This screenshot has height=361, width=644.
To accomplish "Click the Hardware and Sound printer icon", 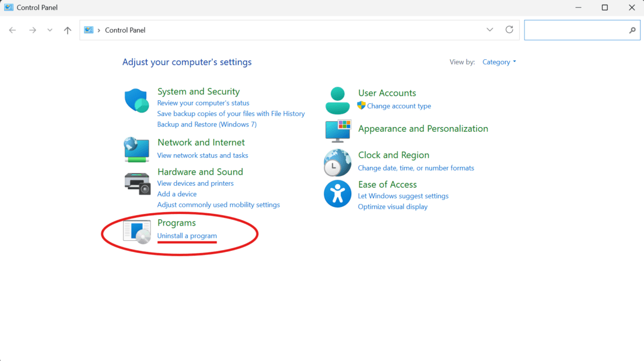I will (x=137, y=183).
